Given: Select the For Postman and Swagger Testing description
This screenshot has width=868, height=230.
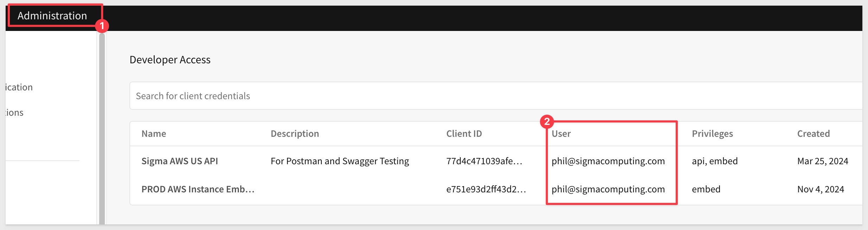Looking at the screenshot, I should pos(340,161).
